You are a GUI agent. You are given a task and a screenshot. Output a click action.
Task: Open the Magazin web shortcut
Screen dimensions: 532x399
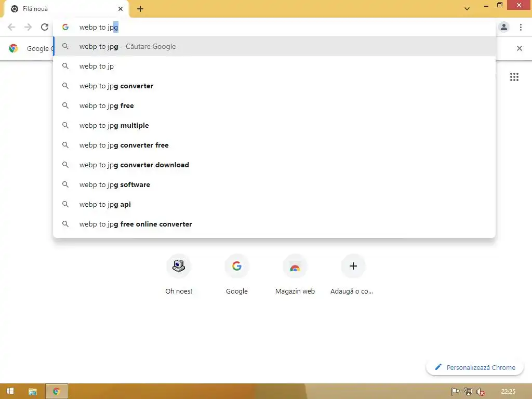click(x=295, y=274)
